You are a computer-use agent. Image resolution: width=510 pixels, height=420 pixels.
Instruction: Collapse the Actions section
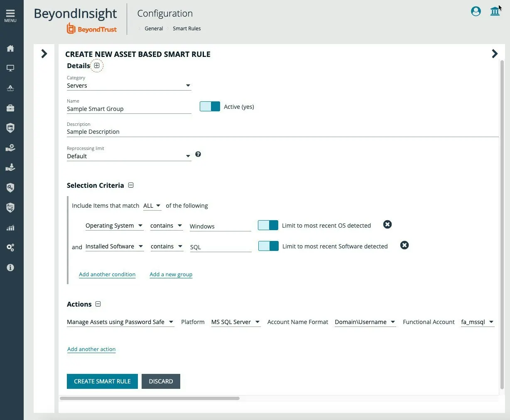[x=98, y=304]
